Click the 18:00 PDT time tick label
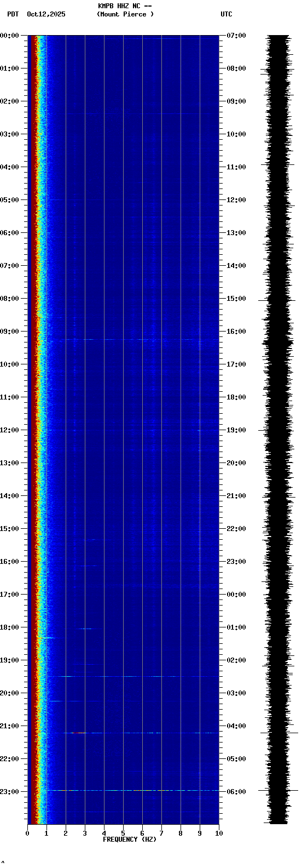 click(x=10, y=627)
